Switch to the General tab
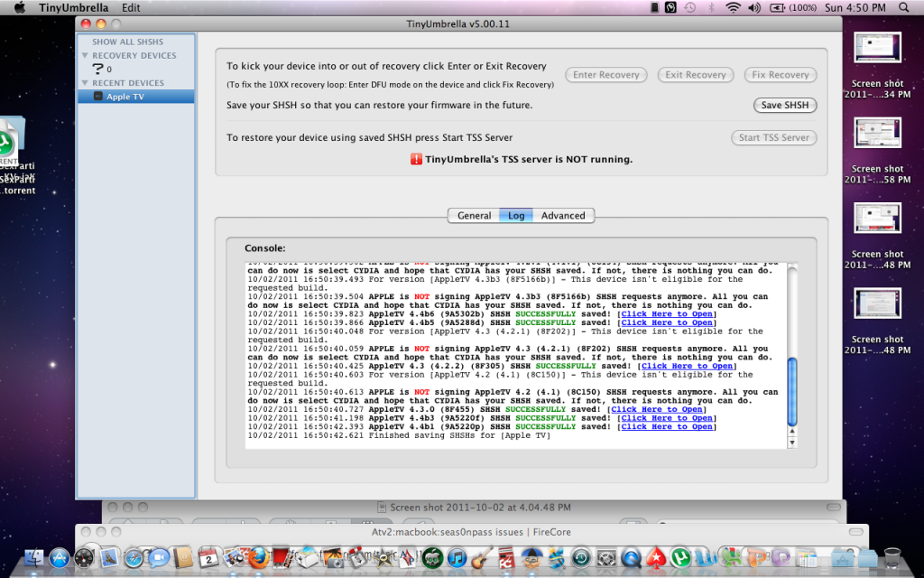The image size is (924, 578). coord(474,215)
